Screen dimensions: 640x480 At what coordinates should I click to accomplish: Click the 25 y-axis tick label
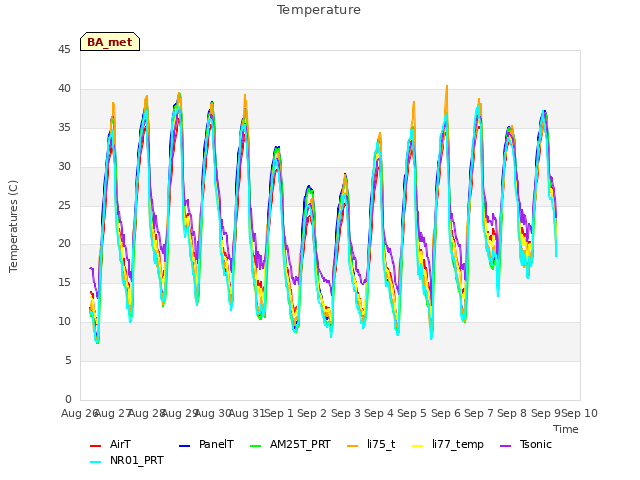click(x=64, y=205)
